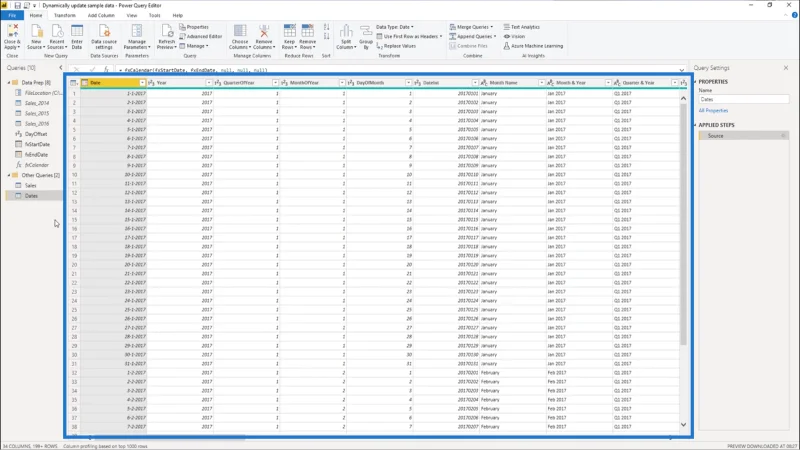This screenshot has width=800, height=450.
Task: Click the Split Column icon
Action: click(346, 32)
